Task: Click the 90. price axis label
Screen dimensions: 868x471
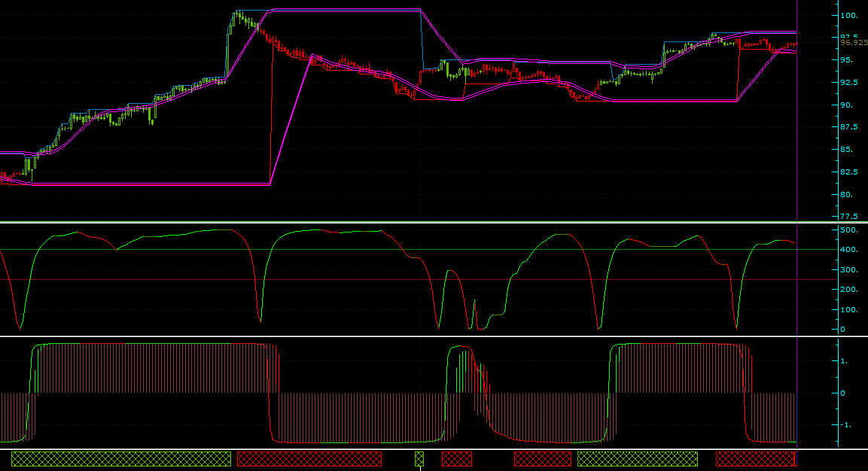Action: point(847,105)
